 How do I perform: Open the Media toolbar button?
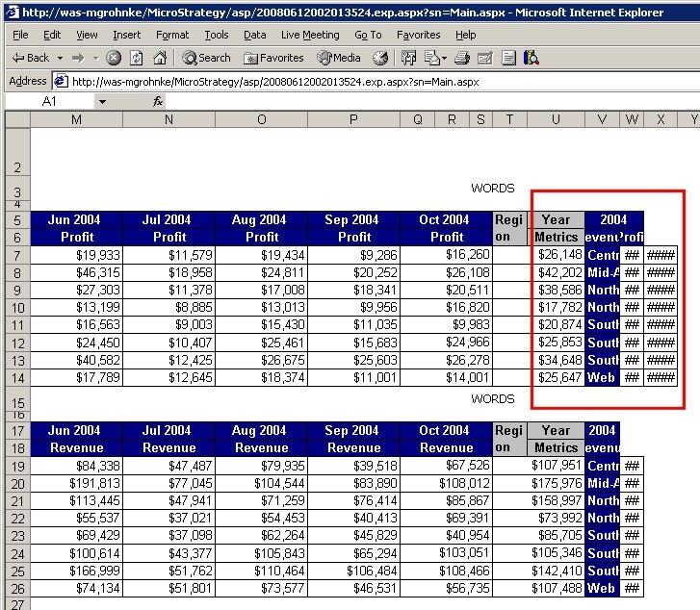pyautogui.click(x=339, y=58)
